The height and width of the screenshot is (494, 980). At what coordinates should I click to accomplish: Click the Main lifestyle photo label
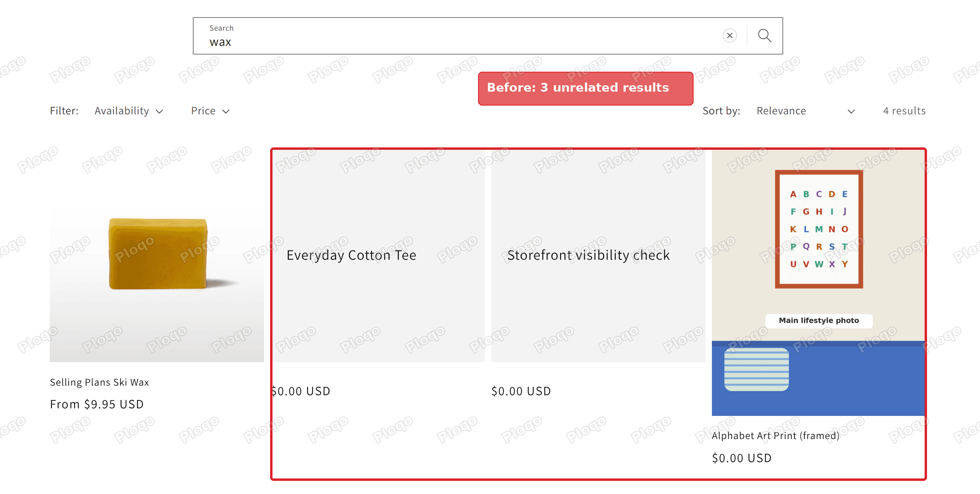tap(819, 321)
